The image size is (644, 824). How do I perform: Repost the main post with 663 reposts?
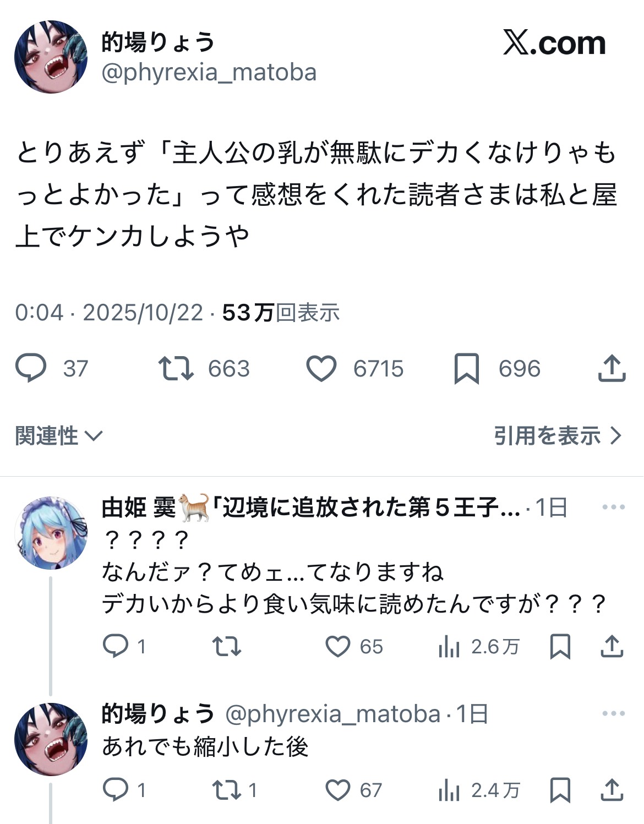point(176,369)
